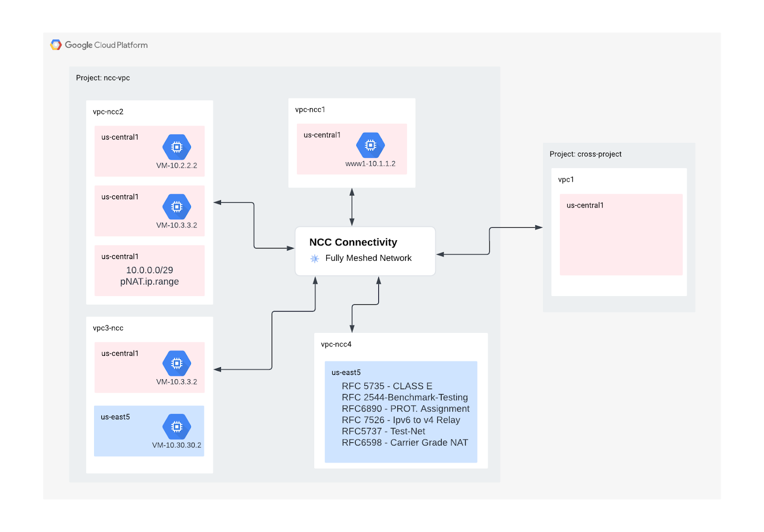
Task: Click the NCC Connectivity title
Action: [x=353, y=242]
